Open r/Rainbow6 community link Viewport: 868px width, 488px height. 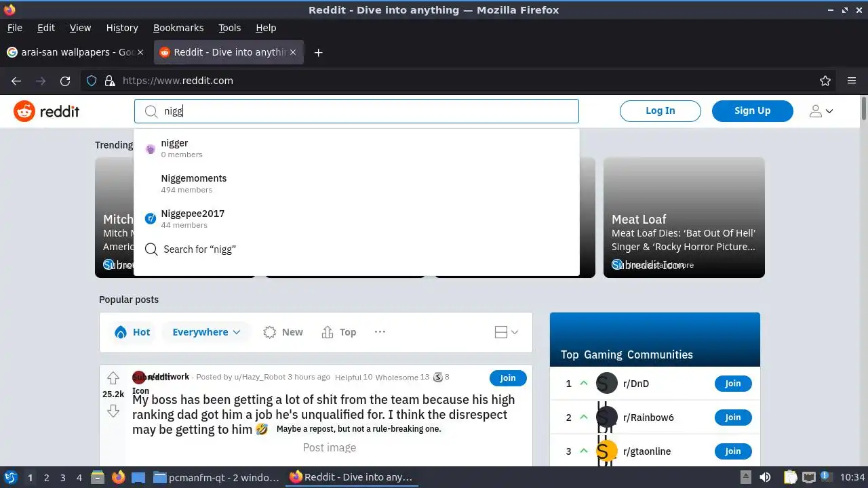[x=648, y=418]
